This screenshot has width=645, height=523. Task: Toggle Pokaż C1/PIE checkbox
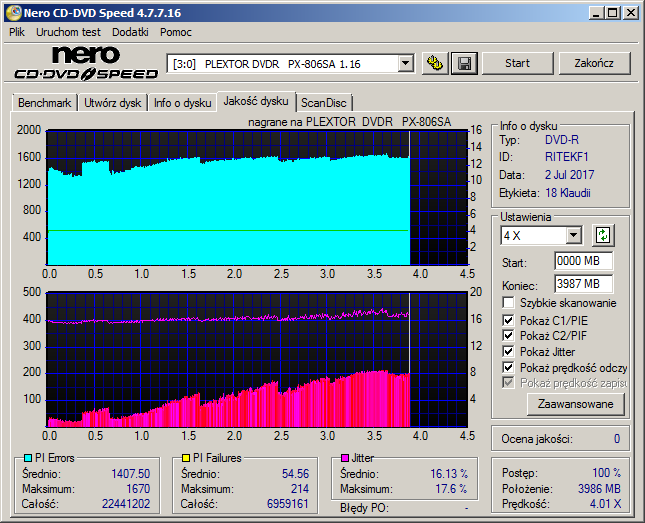508,320
